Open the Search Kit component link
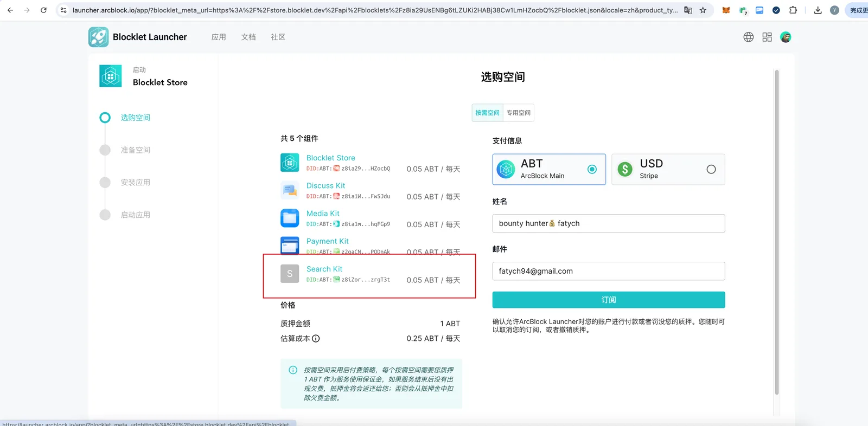The image size is (868, 426). [x=324, y=269]
